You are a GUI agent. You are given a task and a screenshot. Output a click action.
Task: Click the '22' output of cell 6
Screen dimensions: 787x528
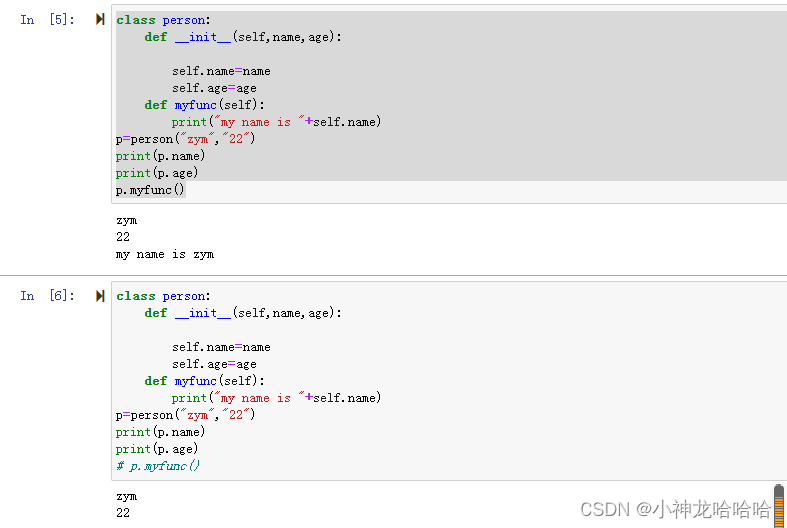click(x=123, y=513)
